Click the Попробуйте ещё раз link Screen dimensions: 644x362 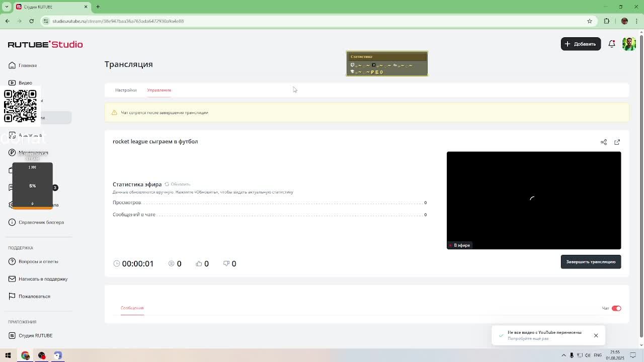528,338
